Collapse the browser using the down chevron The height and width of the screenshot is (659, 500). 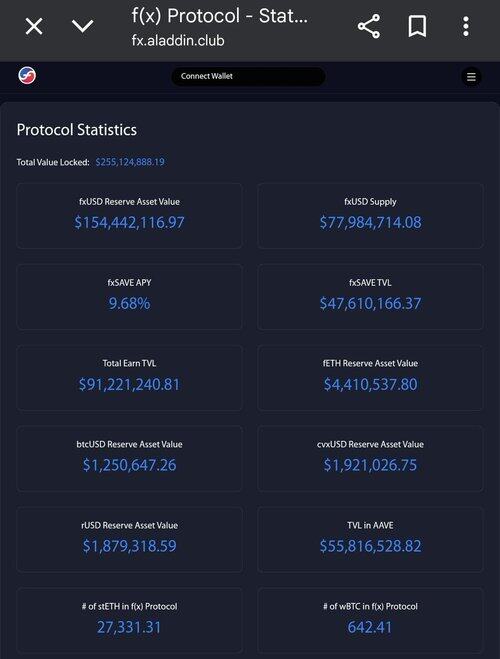pyautogui.click(x=82, y=26)
